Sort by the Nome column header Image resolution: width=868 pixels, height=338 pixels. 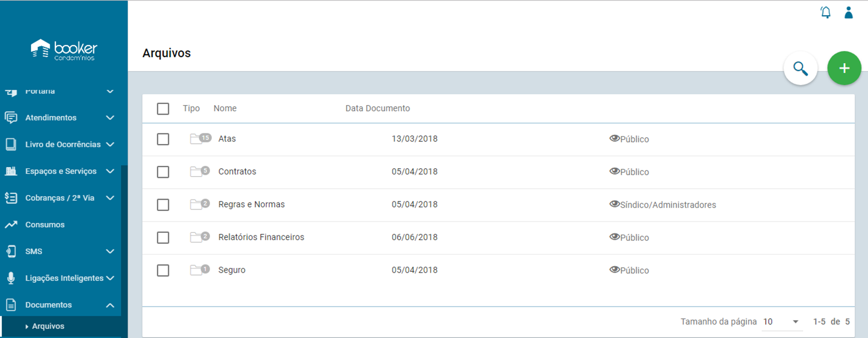point(225,108)
